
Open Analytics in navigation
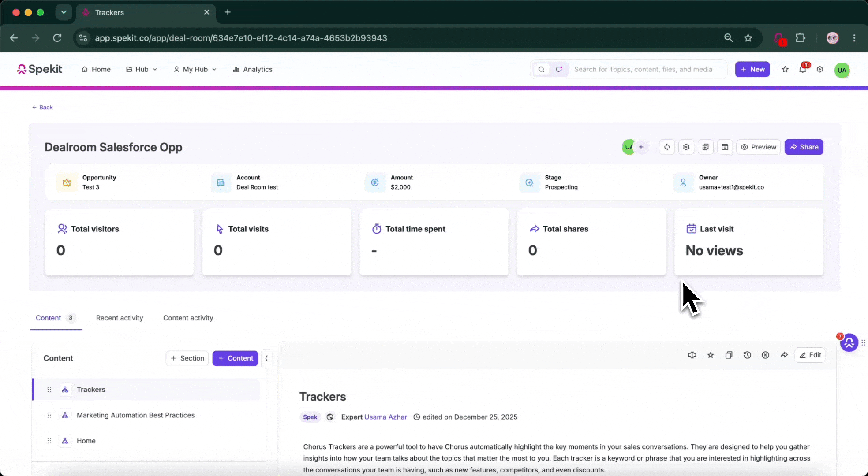[x=253, y=69]
